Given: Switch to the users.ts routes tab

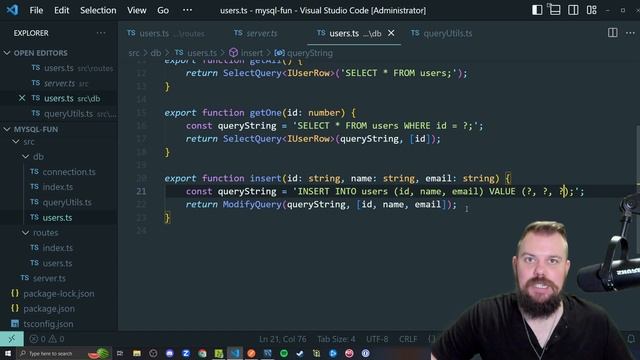Looking at the screenshot, I should point(166,33).
